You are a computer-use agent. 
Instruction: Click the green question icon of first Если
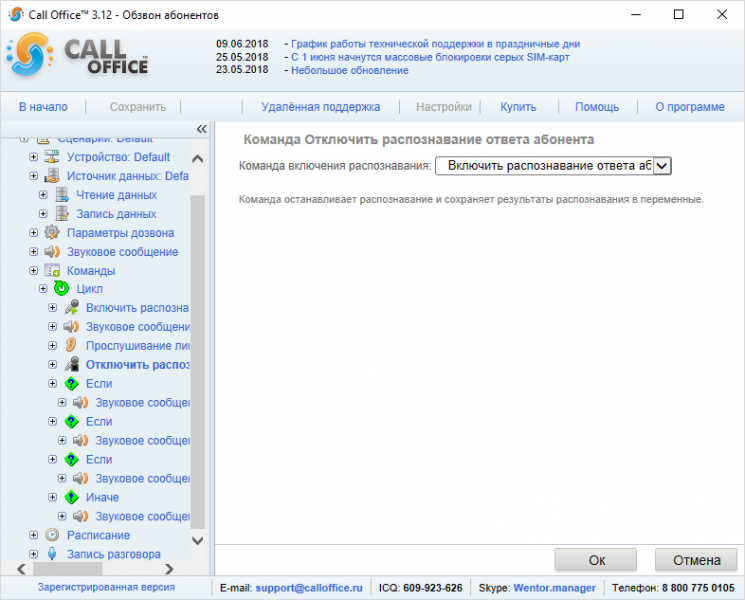(x=71, y=383)
